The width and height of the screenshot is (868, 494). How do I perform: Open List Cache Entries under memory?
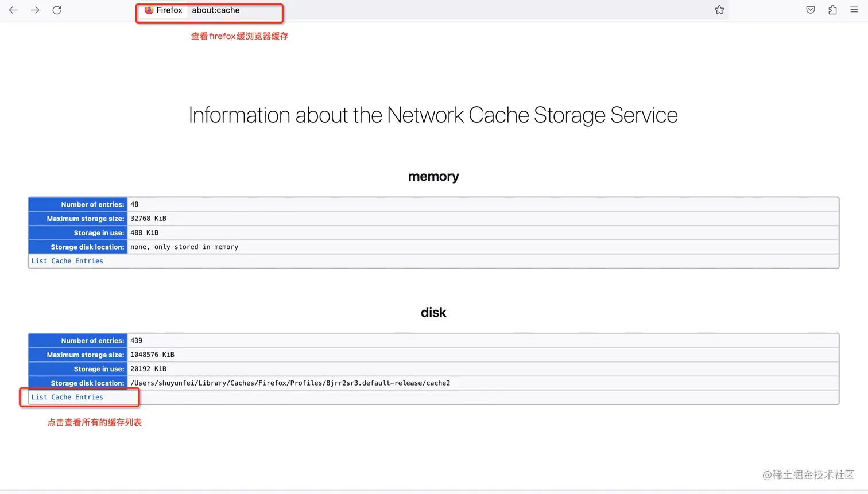[67, 261]
